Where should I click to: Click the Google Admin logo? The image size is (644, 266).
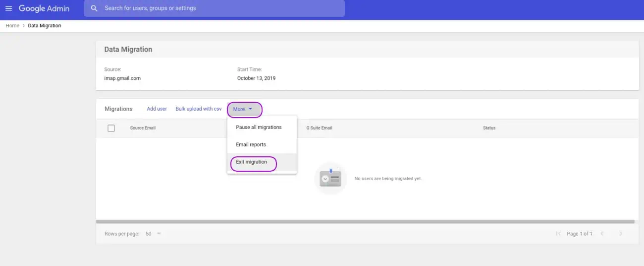(x=44, y=8)
